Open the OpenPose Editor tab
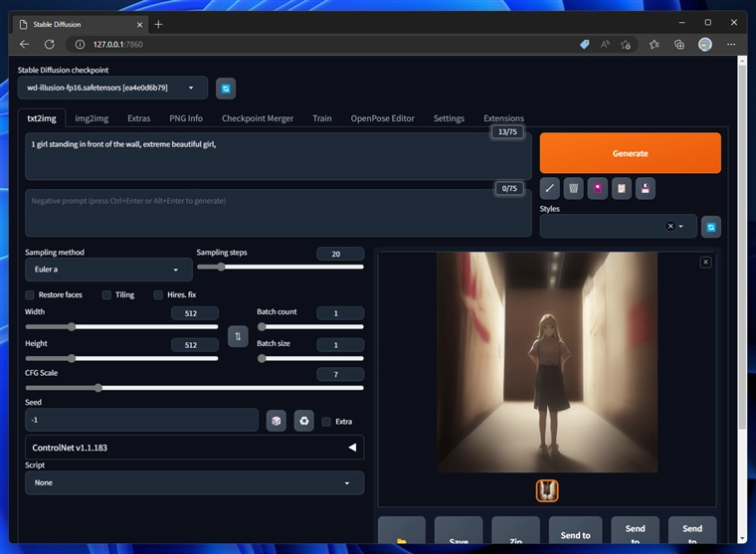 (382, 118)
